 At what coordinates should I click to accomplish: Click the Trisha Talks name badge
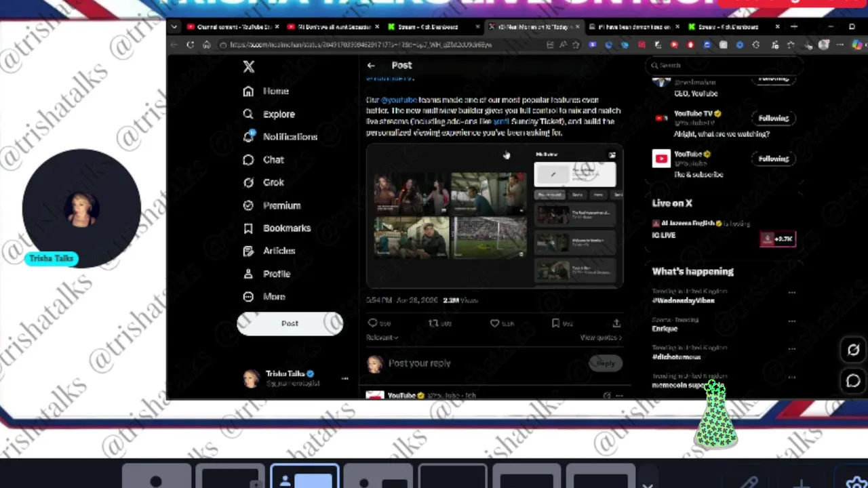52,258
